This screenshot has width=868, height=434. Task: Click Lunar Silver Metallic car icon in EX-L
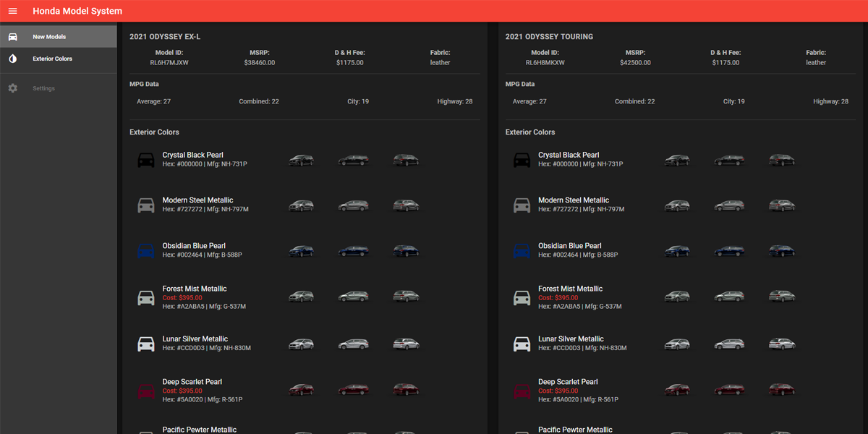(x=146, y=344)
